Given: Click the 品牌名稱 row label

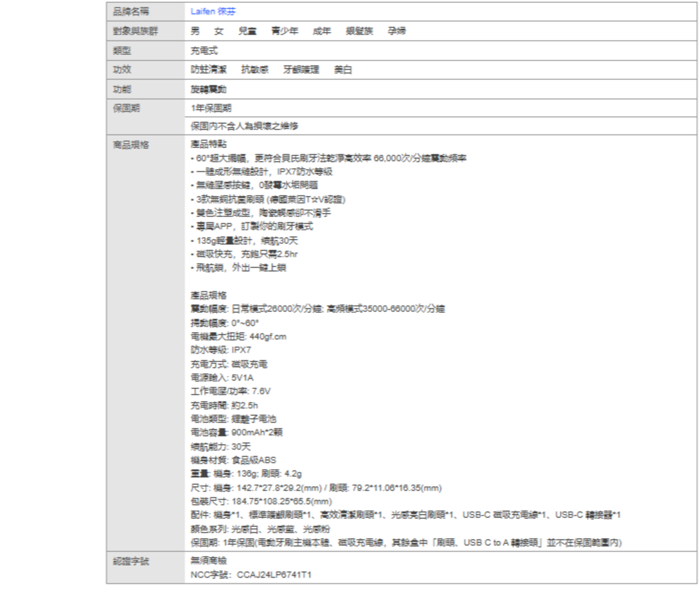Looking at the screenshot, I should pyautogui.click(x=131, y=12).
